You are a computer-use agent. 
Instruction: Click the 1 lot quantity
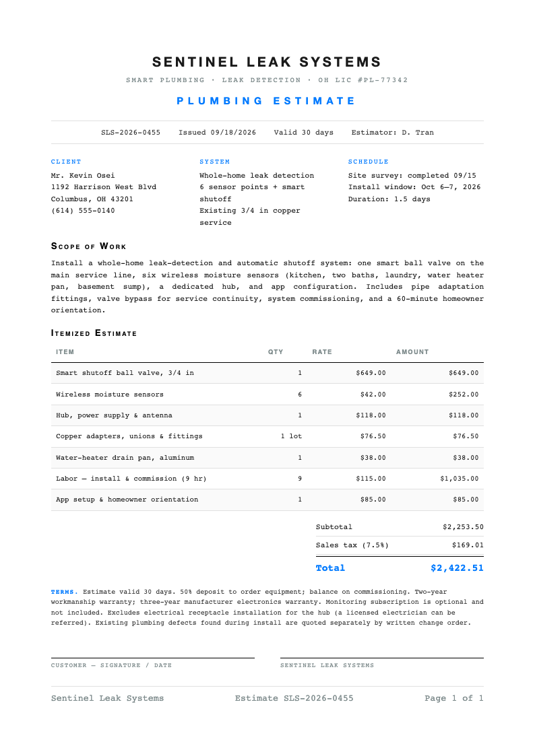point(291,436)
